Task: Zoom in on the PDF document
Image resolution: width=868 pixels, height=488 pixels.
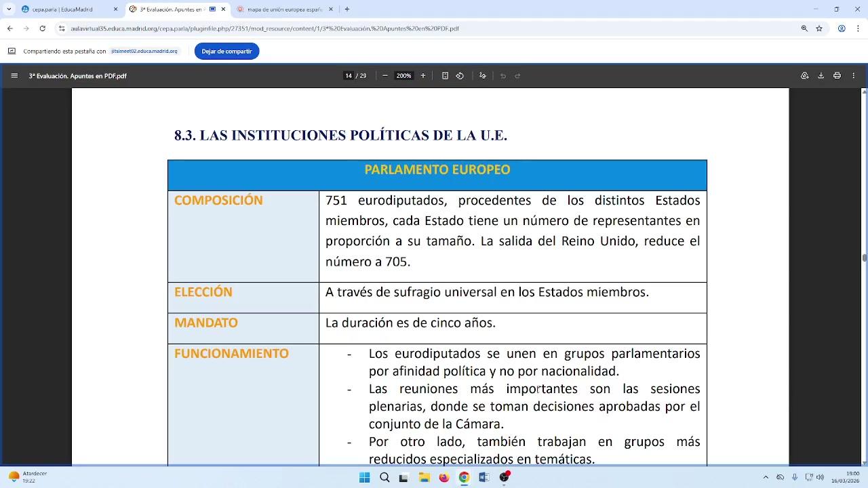Action: point(423,76)
